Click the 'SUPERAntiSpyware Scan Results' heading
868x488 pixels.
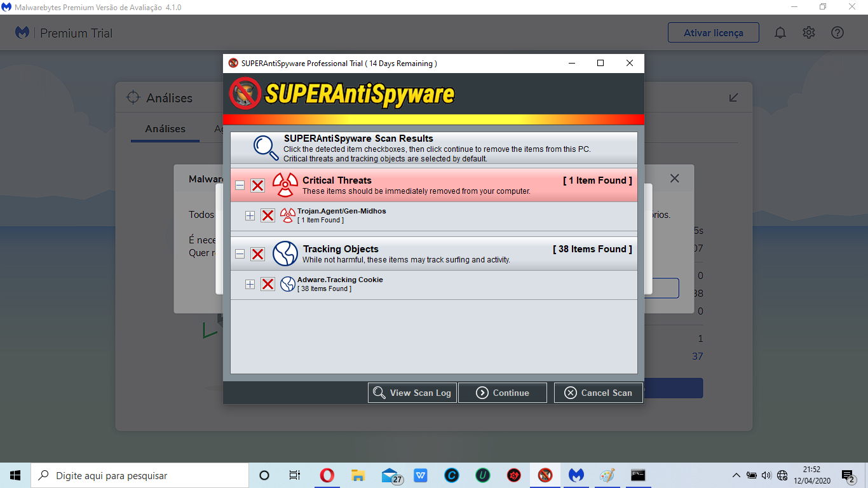[358, 139]
